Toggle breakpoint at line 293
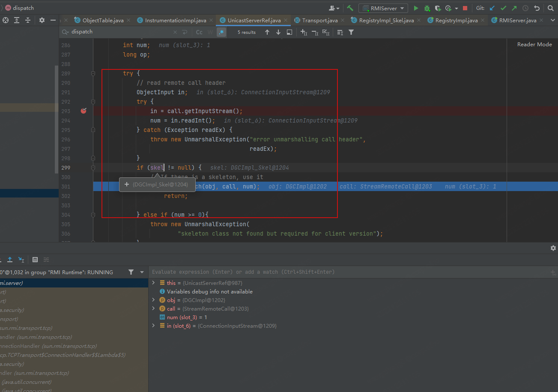Image resolution: width=558 pixels, height=392 pixels. 84,111
